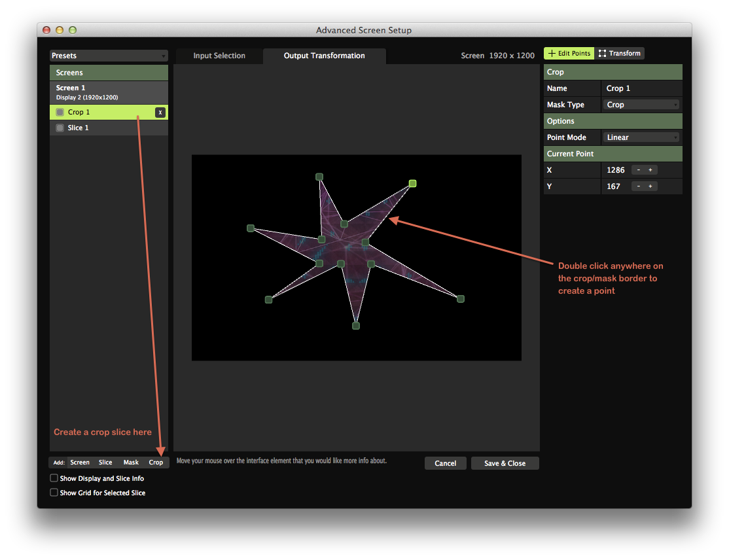This screenshot has width=729, height=560.
Task: Open the Output Transformation tab
Action: click(324, 56)
